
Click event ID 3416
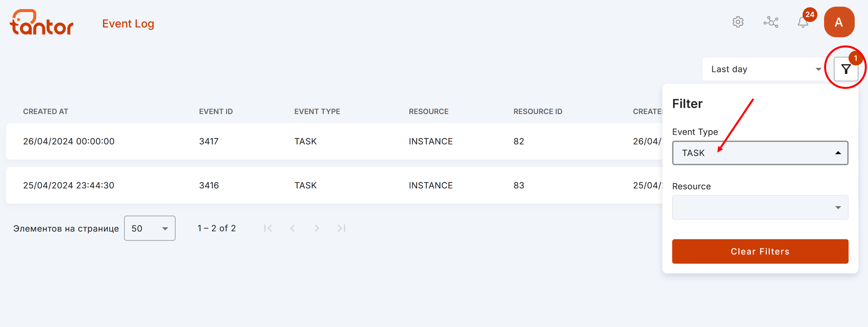tap(209, 185)
